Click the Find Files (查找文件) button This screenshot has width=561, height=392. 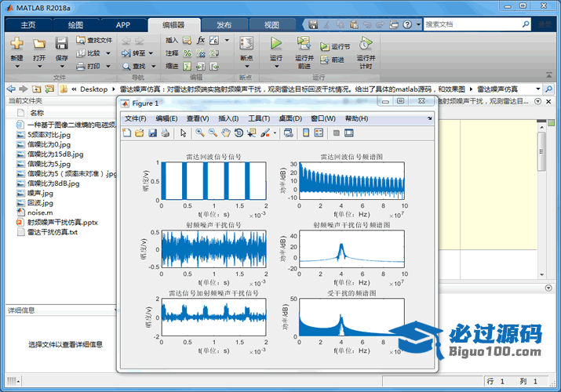click(94, 40)
